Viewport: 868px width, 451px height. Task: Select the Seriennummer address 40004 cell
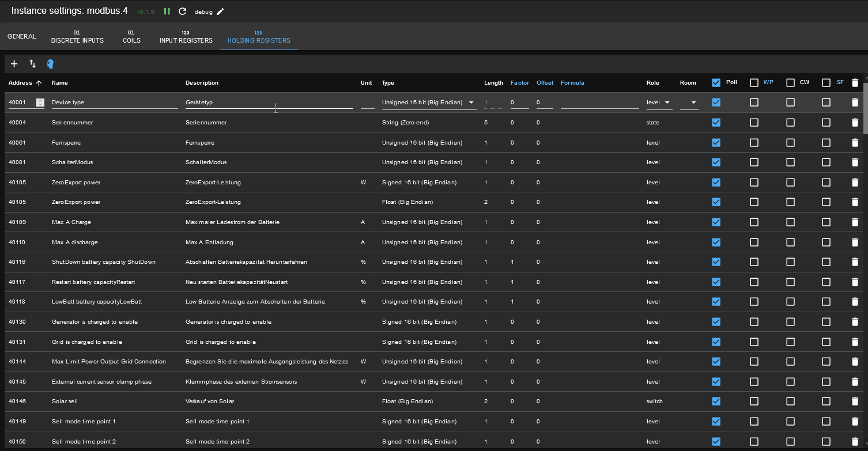tap(17, 123)
